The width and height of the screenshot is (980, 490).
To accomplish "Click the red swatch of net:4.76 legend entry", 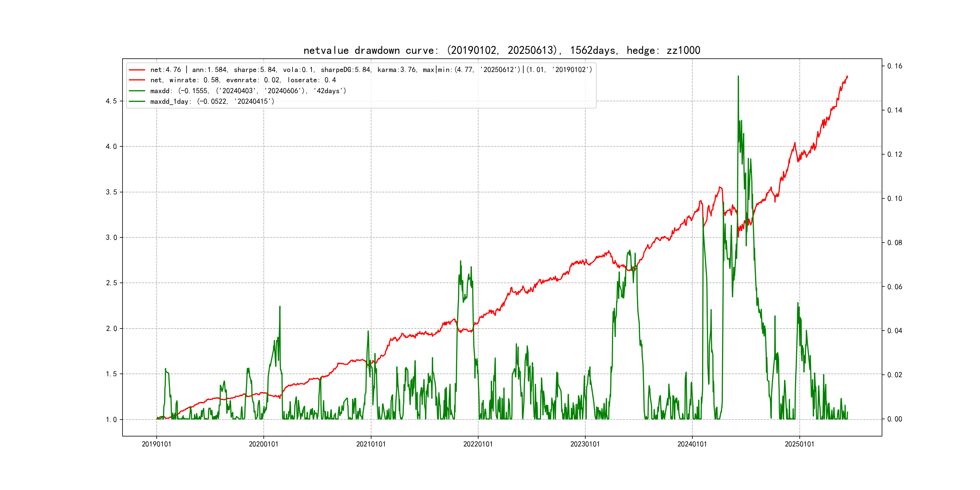I will pyautogui.click(x=137, y=70).
